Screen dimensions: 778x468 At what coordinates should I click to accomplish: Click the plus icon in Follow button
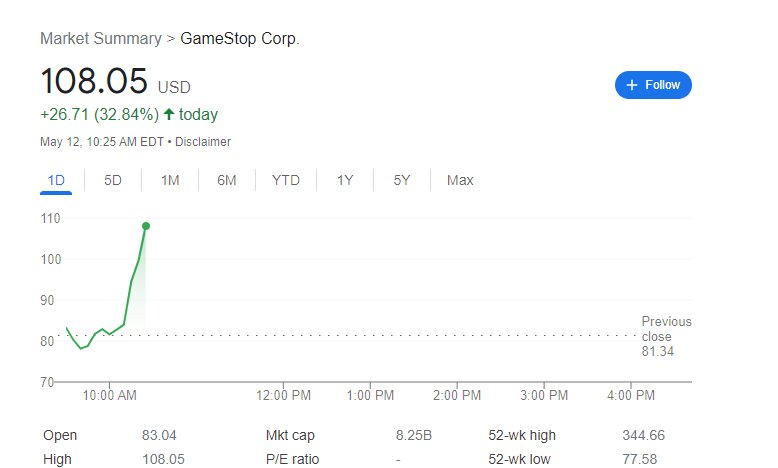pos(632,85)
